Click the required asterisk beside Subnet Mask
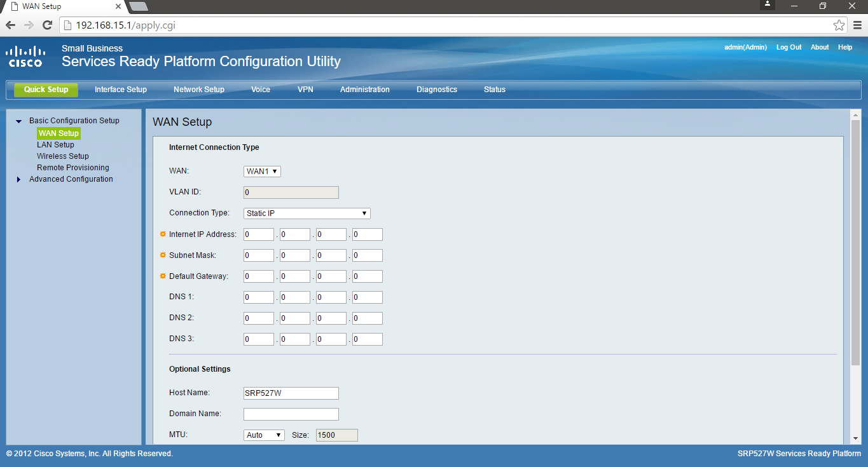The image size is (868, 467). [x=163, y=255]
